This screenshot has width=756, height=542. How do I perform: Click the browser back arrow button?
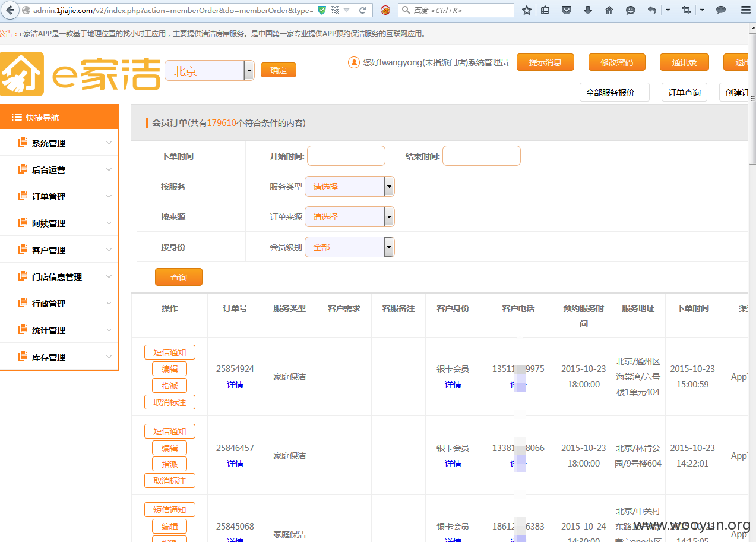(x=10, y=10)
